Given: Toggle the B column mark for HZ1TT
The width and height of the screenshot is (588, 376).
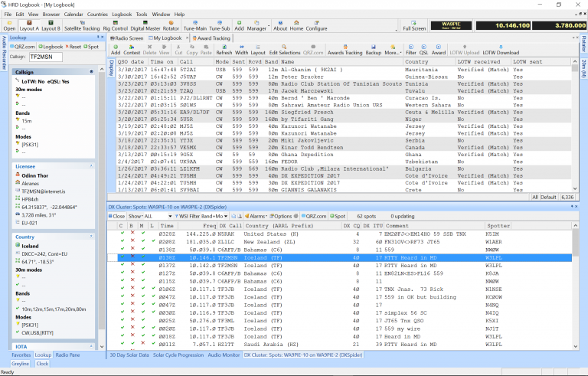Looking at the screenshot, I should coord(132,344).
